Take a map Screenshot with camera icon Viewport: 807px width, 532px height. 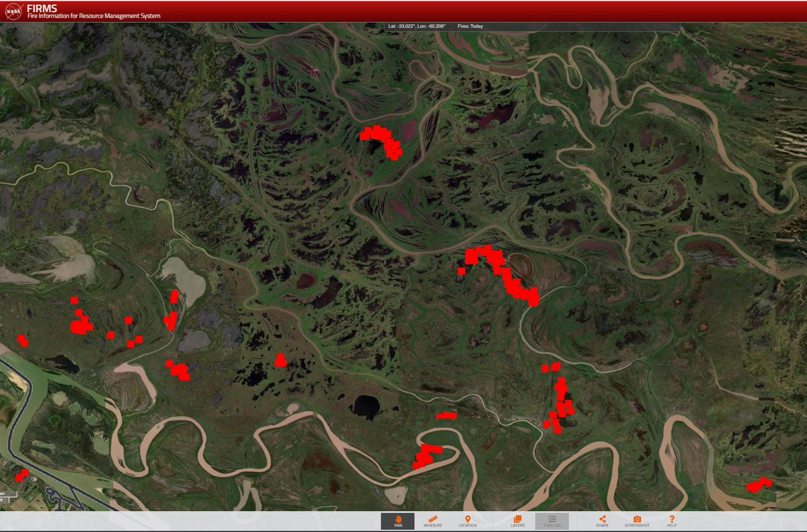pyautogui.click(x=637, y=521)
